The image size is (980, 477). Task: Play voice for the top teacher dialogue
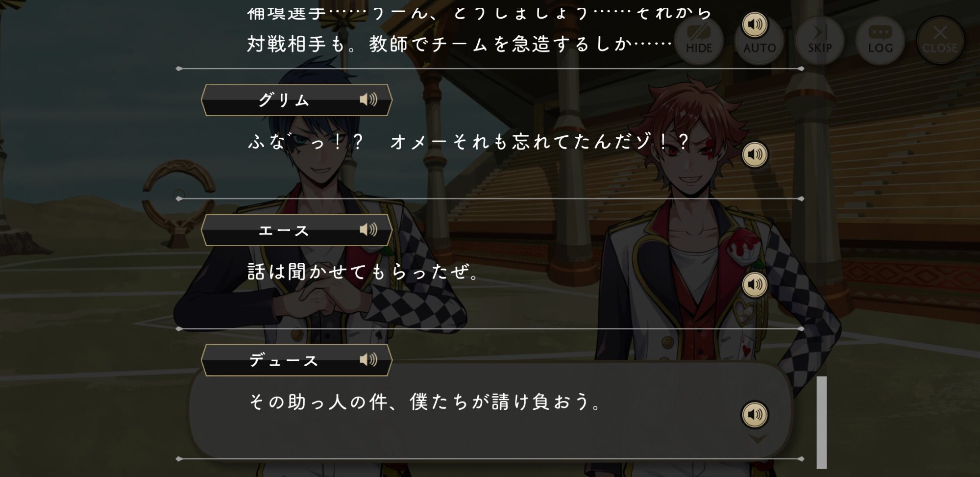coord(755,25)
